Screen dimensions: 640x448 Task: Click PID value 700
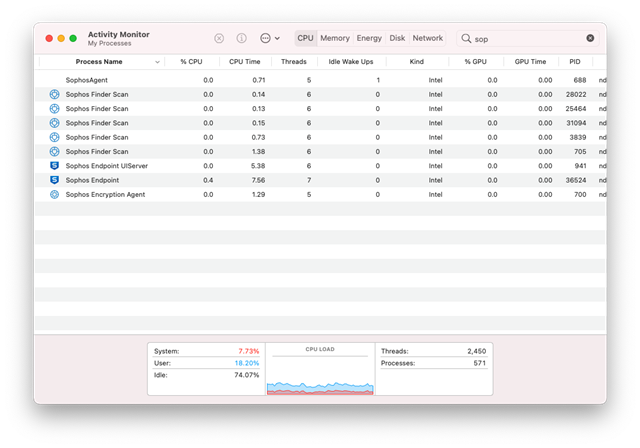pyautogui.click(x=580, y=194)
